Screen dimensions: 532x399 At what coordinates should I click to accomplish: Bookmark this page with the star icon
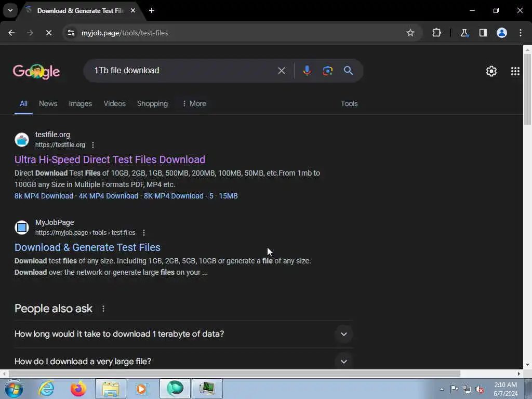pyautogui.click(x=410, y=33)
